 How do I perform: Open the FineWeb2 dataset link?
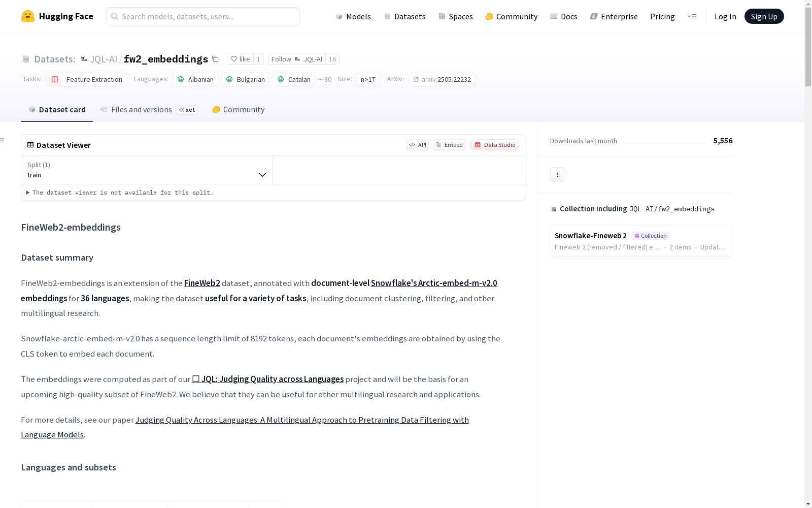202,283
